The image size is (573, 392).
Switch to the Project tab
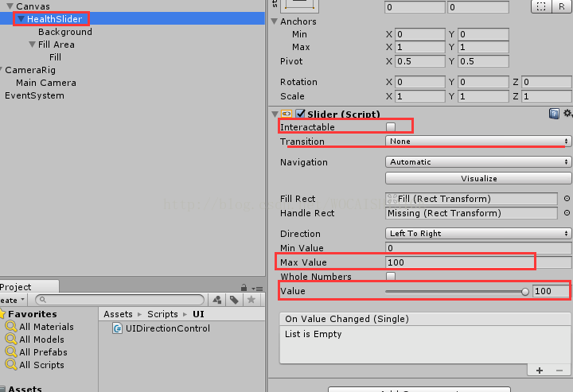click(x=29, y=287)
